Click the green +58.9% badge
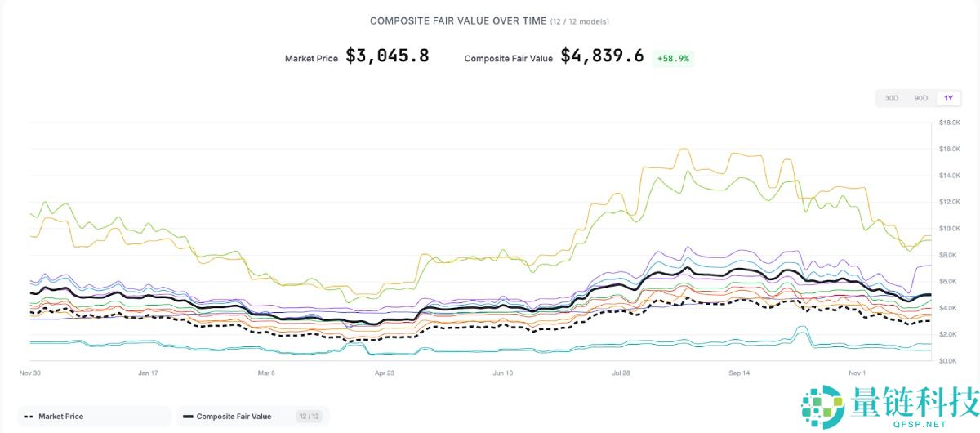 [673, 59]
